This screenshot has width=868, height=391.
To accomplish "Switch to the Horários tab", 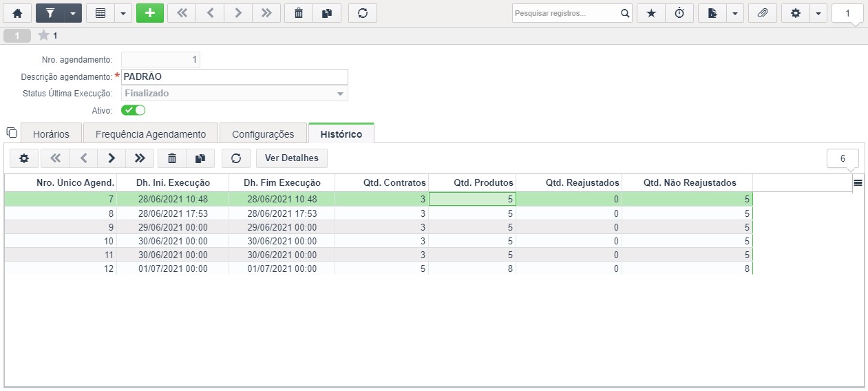I will (51, 134).
